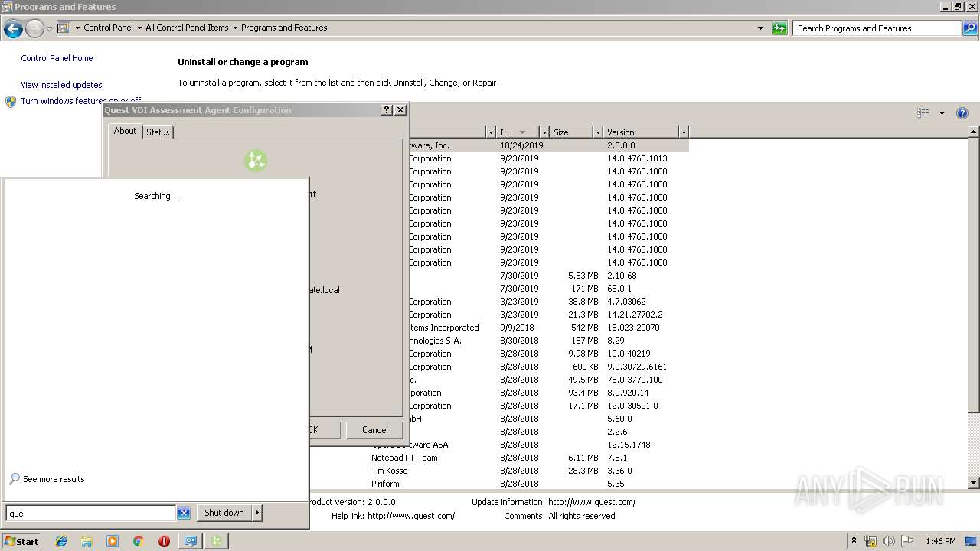Click the Search Programs and Features field

(x=877, y=28)
